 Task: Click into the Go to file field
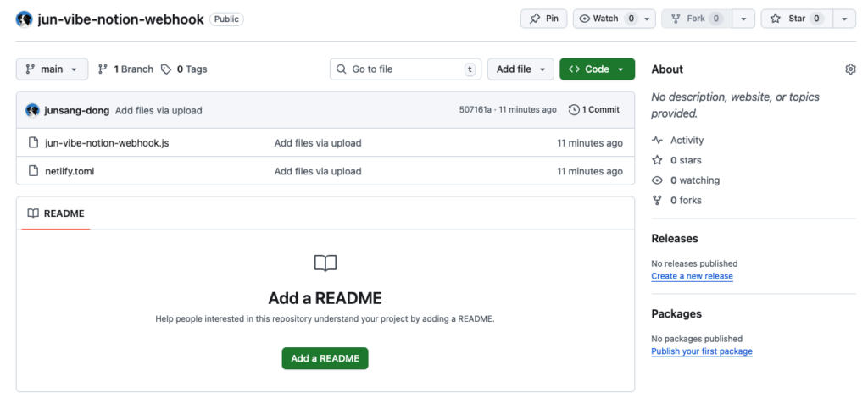pyautogui.click(x=405, y=69)
